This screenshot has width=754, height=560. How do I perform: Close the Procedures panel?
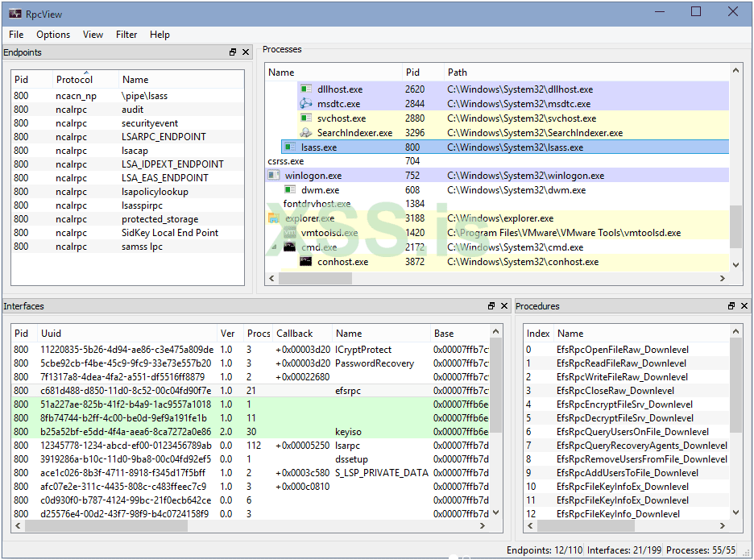[x=744, y=306]
